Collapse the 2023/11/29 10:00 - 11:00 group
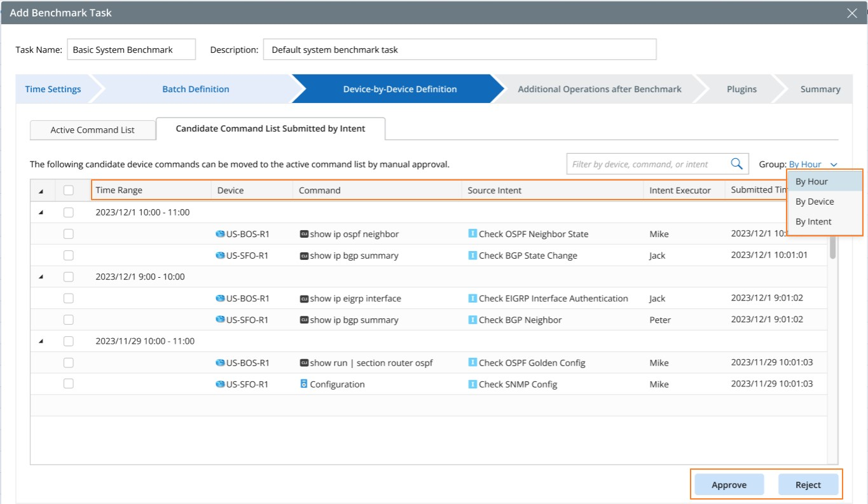Image resolution: width=868 pixels, height=504 pixels. coord(41,341)
